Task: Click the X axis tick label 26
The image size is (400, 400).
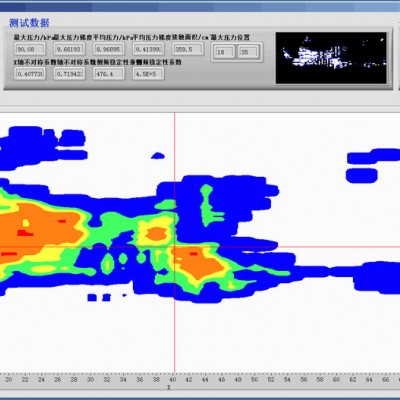Action: [58, 379]
